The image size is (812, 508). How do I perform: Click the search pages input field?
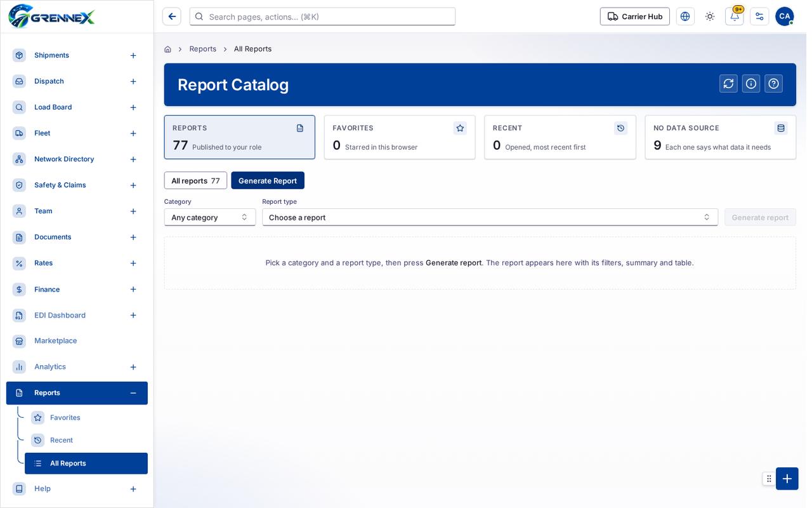tap(322, 17)
